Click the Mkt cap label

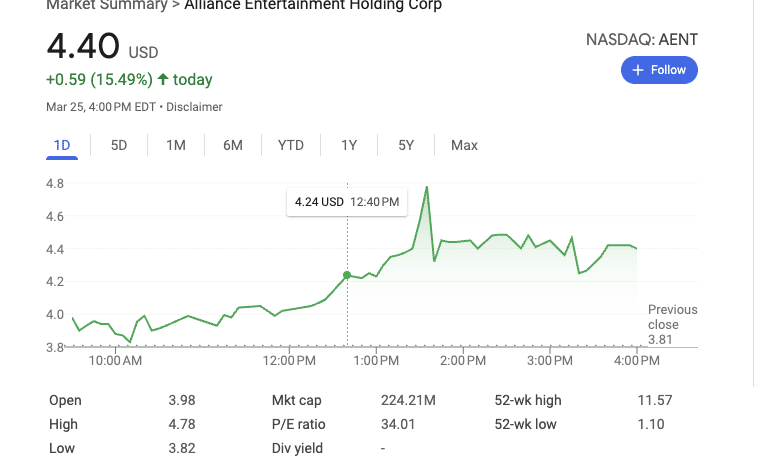[297, 400]
